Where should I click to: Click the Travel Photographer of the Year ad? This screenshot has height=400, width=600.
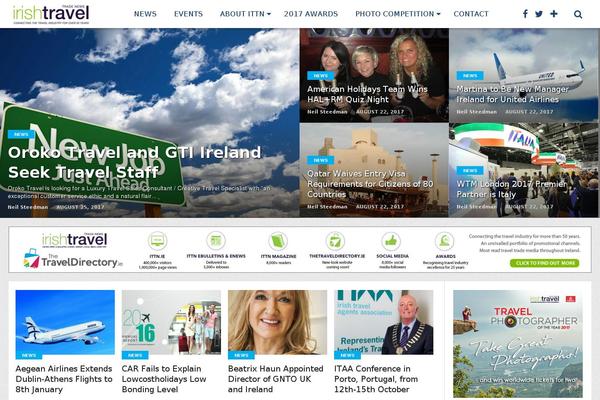point(518,343)
